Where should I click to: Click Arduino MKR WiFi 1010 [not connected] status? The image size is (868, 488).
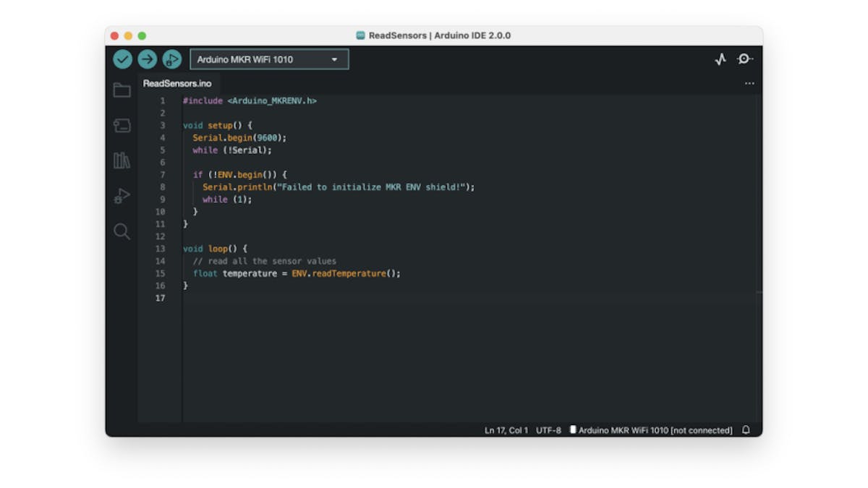[651, 430]
